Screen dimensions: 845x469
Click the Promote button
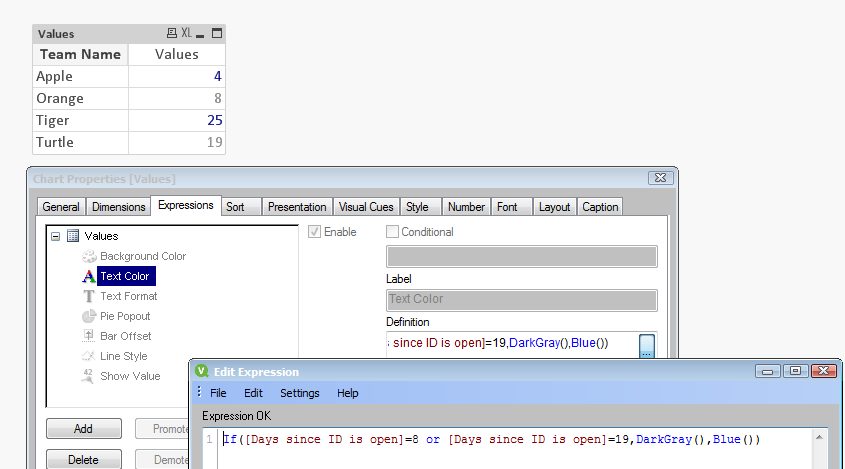162,429
